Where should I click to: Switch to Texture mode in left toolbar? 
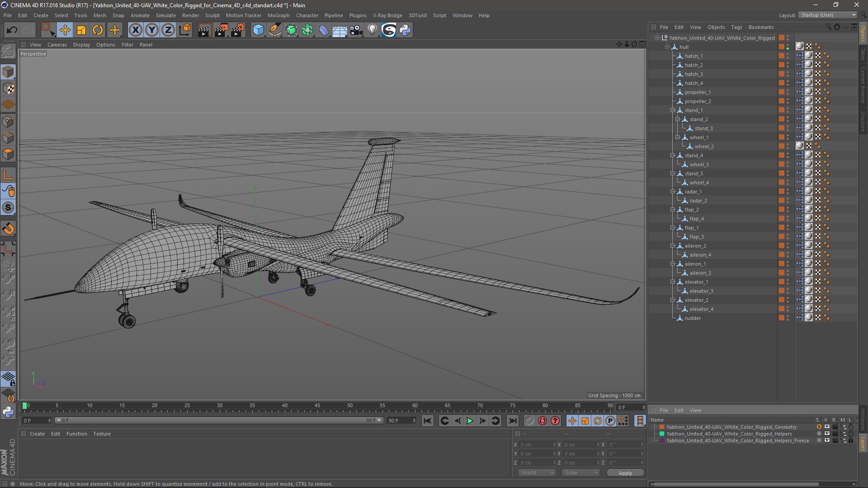(8, 89)
